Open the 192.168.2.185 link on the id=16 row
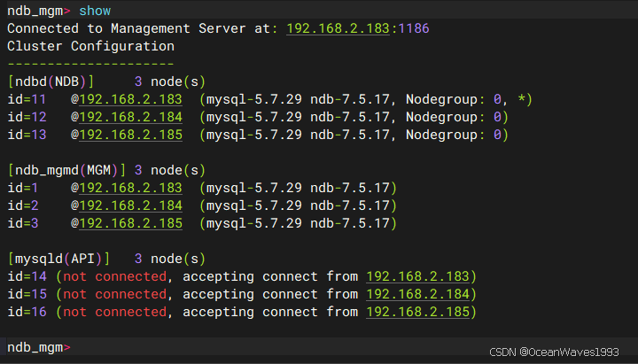Screen dimensions: 638x364 [418, 312]
